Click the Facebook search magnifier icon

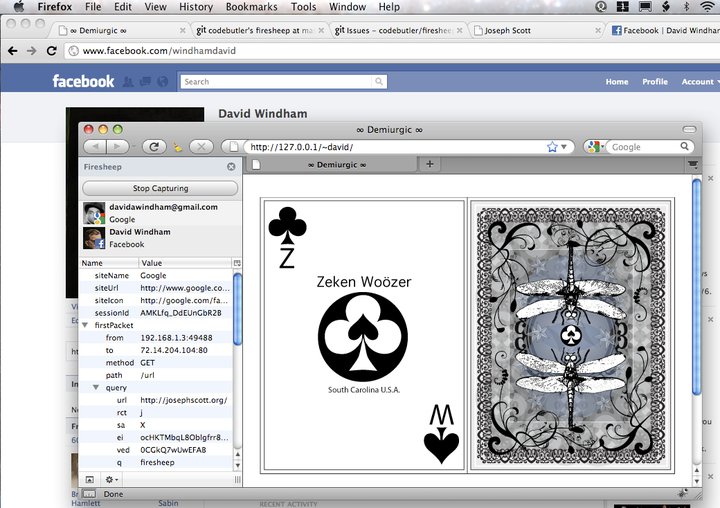point(379,82)
